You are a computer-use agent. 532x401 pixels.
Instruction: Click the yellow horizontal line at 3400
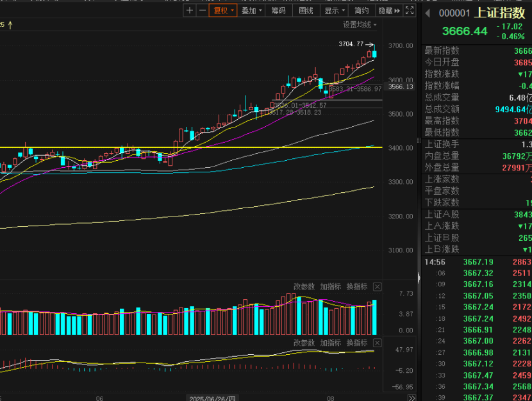191,147
